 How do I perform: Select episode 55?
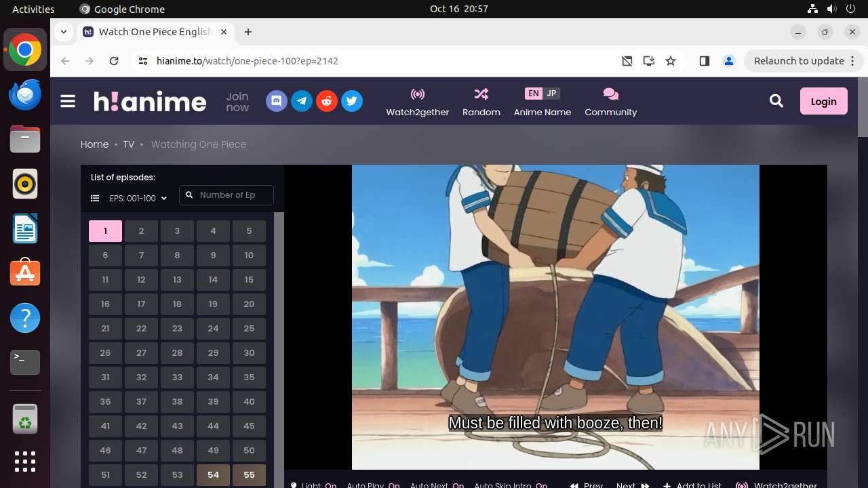tap(249, 475)
